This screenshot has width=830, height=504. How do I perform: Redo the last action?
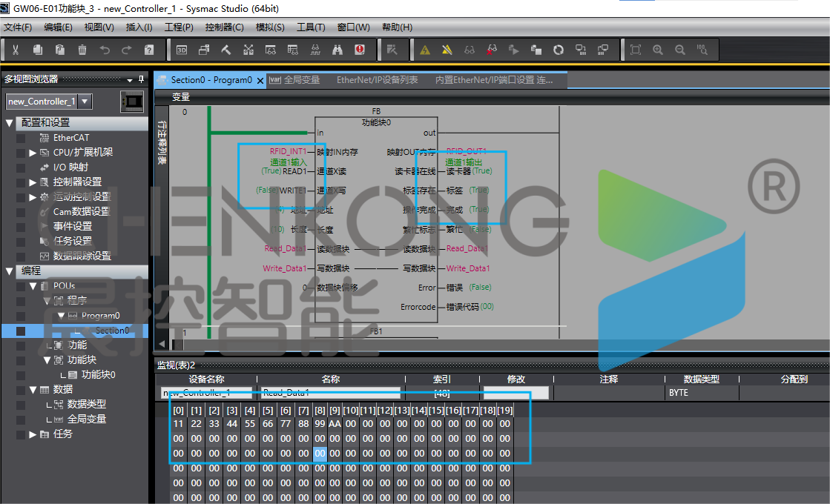pyautogui.click(x=127, y=50)
